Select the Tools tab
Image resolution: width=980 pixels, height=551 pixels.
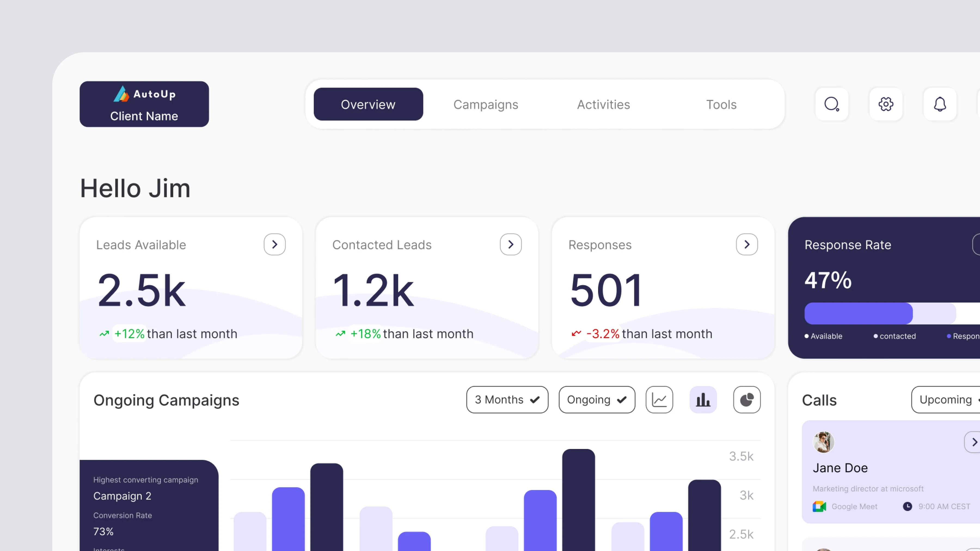click(x=721, y=104)
